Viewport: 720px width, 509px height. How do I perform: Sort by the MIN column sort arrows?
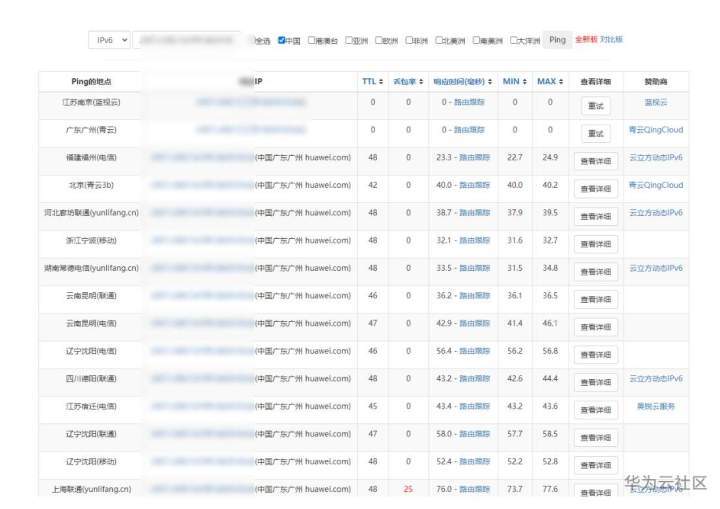(x=524, y=82)
